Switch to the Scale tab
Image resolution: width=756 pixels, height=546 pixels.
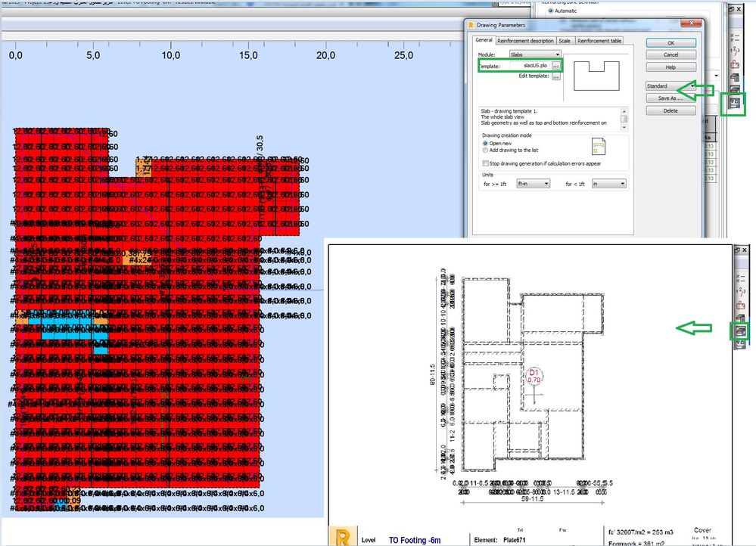(565, 41)
